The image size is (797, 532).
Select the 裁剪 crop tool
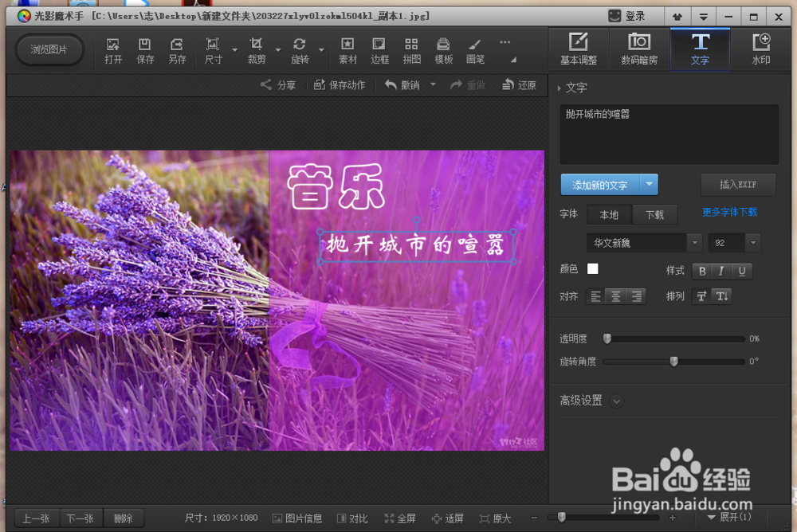[x=257, y=49]
